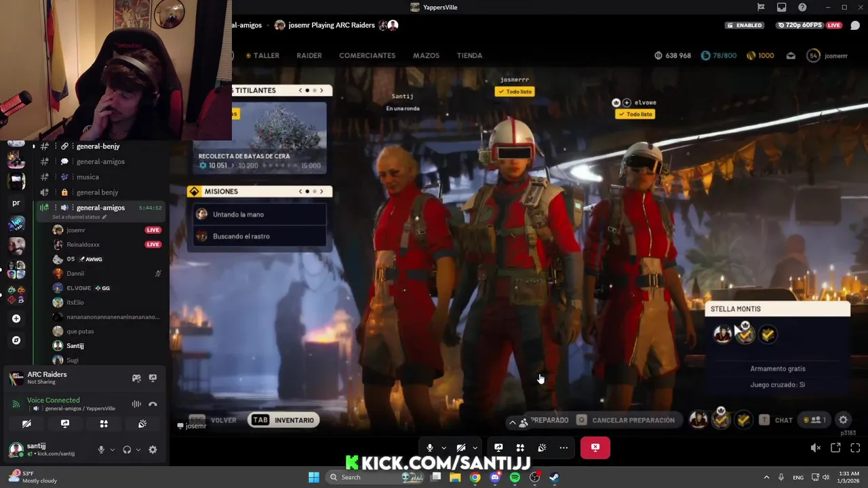Open Spotify from Windows taskbar
868x488 pixels.
515,477
